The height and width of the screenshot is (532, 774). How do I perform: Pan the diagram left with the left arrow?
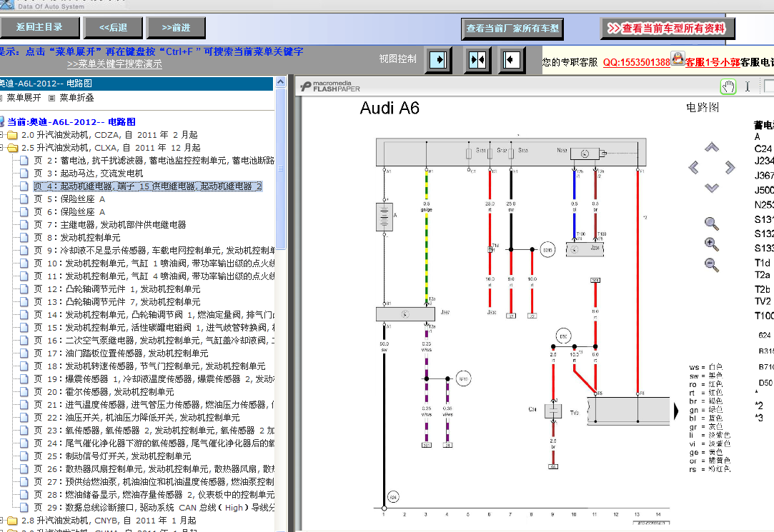click(x=693, y=167)
